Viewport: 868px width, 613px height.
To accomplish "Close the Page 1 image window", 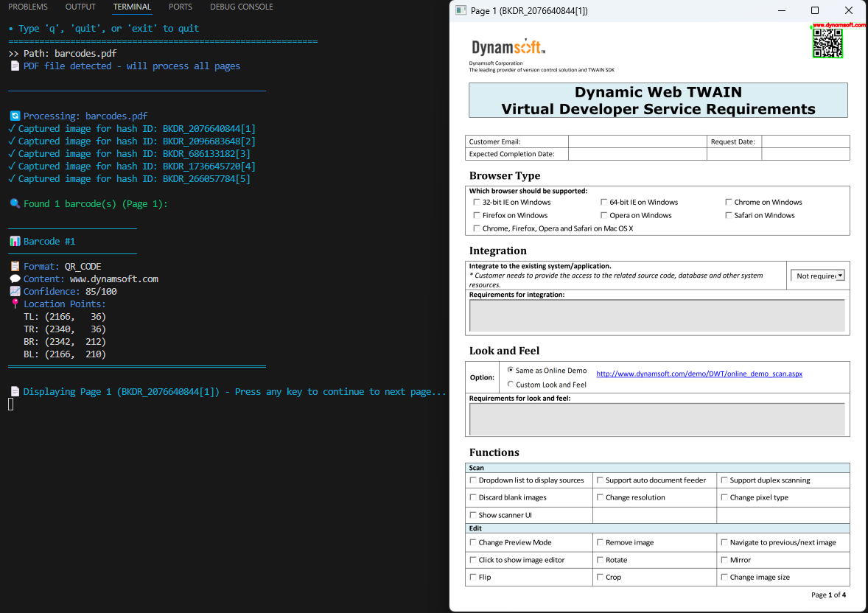I will 849,11.
